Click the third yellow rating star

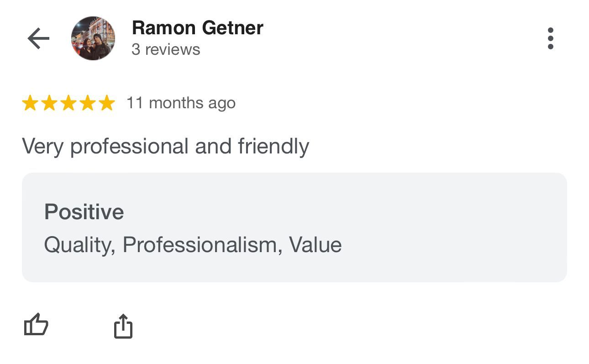[68, 103]
